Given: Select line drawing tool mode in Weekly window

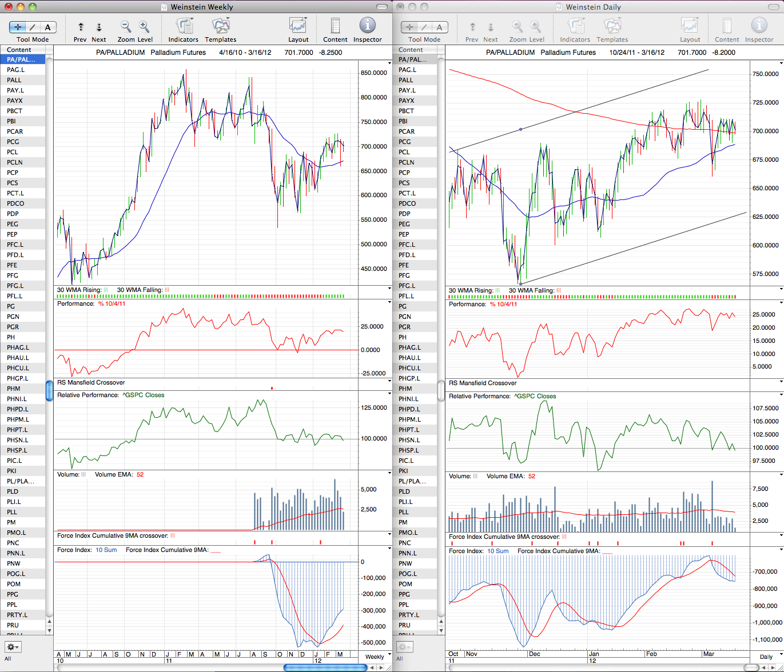Looking at the screenshot, I should pyautogui.click(x=33, y=27).
